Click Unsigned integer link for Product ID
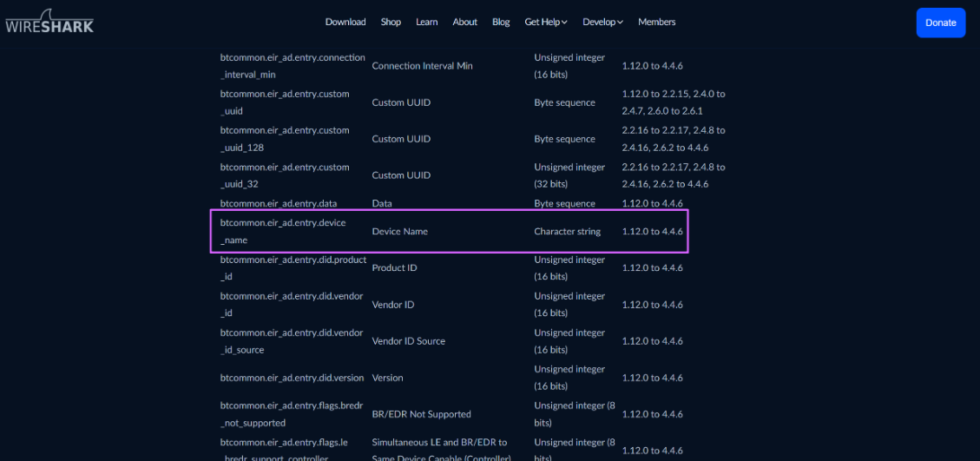Screen dimensions: 980x461 [569, 260]
